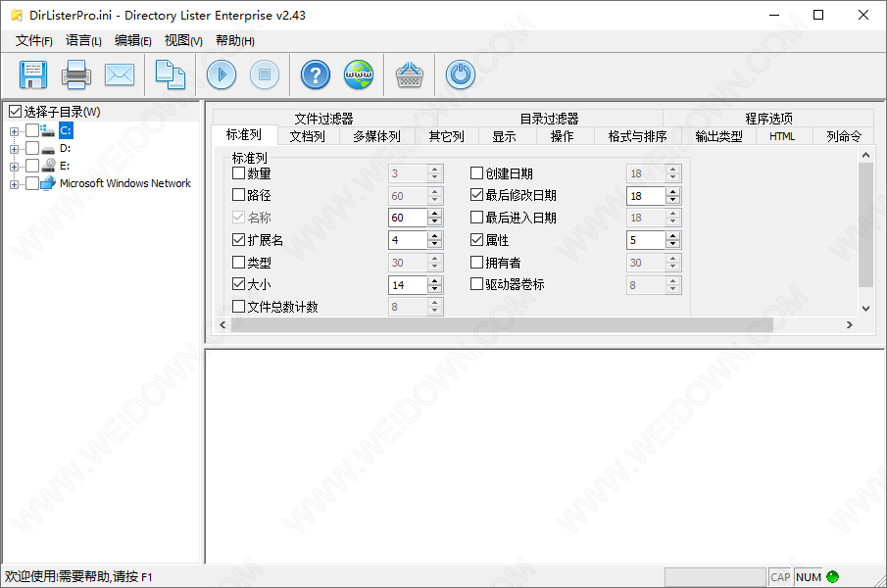Screen dimensions: 887x588
Task: Switch to the 多媒体列 tab
Action: 376,136
